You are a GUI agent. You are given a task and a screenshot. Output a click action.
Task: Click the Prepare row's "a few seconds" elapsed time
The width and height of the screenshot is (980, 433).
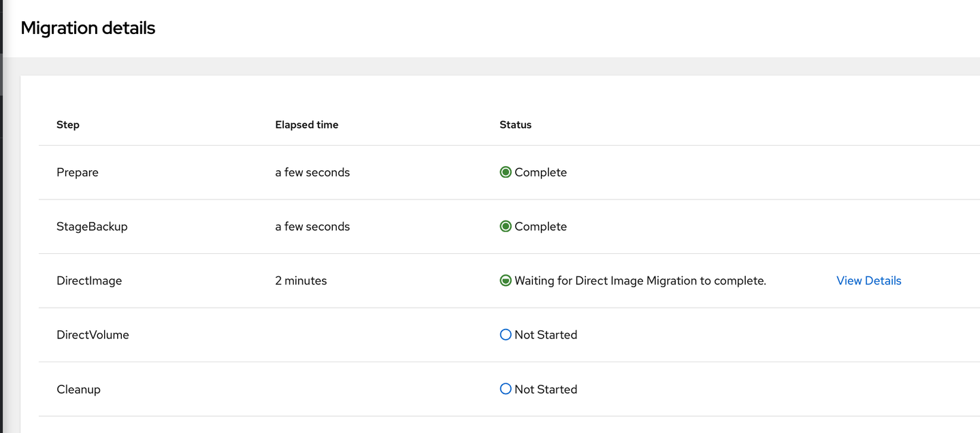click(312, 172)
